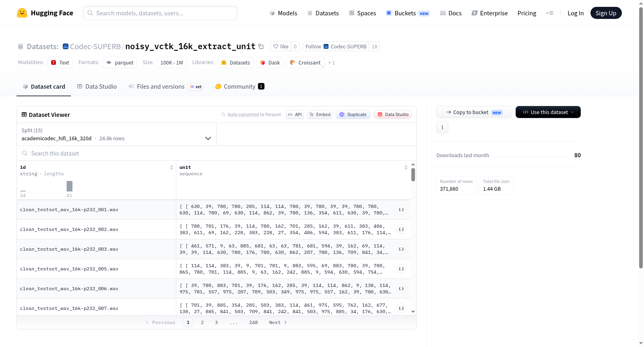Go to Datasets in top navigation
The image size is (644, 347).
click(x=323, y=13)
